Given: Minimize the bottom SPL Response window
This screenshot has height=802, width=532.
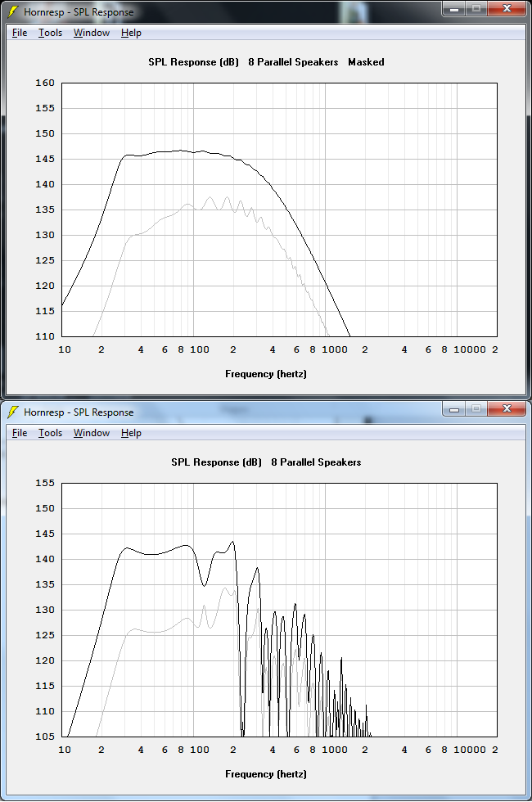Looking at the screenshot, I should (453, 408).
